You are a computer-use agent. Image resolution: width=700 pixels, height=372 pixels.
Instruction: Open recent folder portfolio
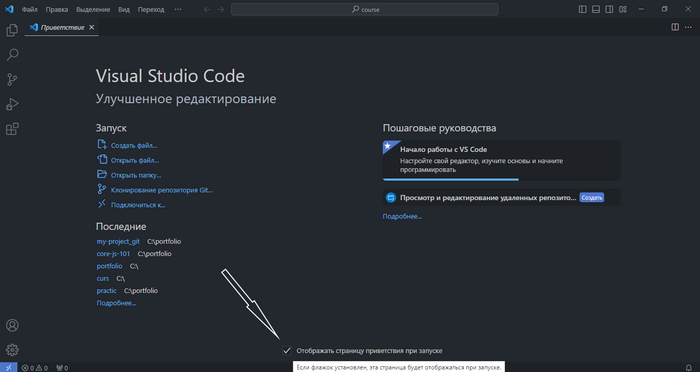tap(109, 266)
